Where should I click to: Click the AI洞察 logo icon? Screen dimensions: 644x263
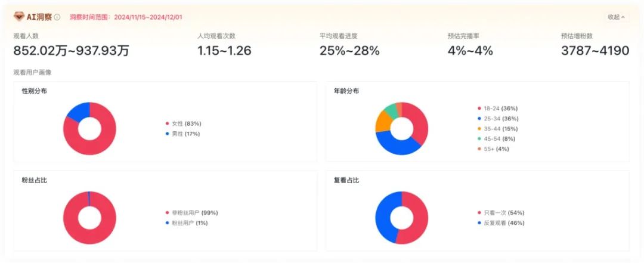coord(18,17)
